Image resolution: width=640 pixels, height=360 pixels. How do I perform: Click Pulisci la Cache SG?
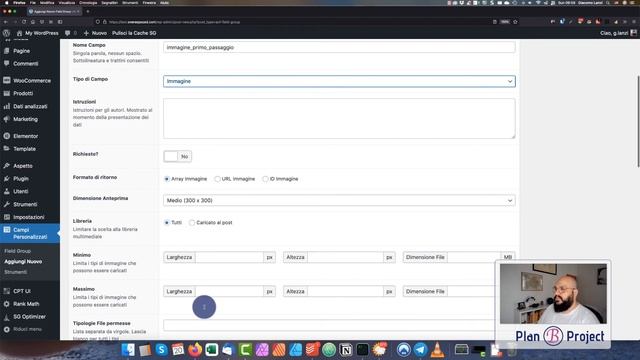click(x=134, y=33)
